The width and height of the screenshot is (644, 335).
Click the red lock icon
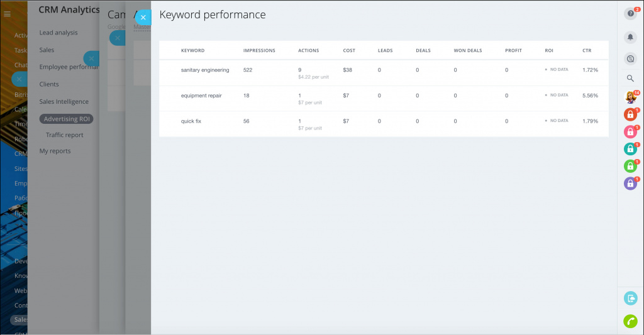[x=630, y=114]
